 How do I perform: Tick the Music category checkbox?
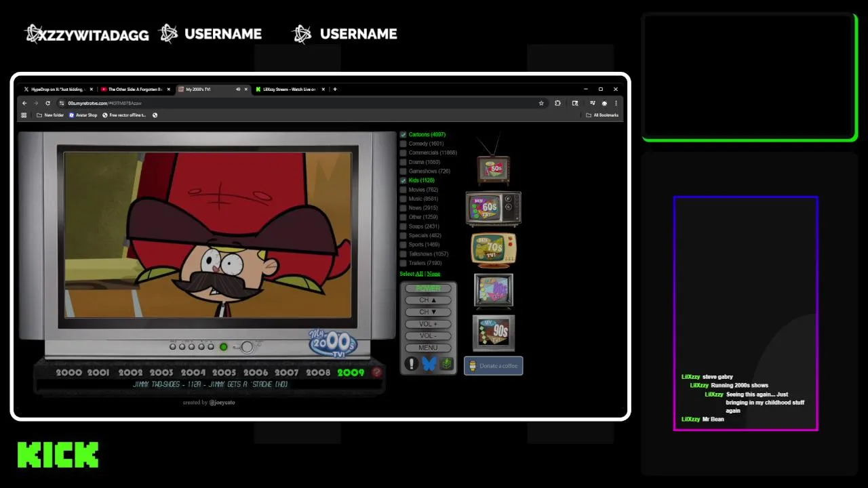[403, 199]
